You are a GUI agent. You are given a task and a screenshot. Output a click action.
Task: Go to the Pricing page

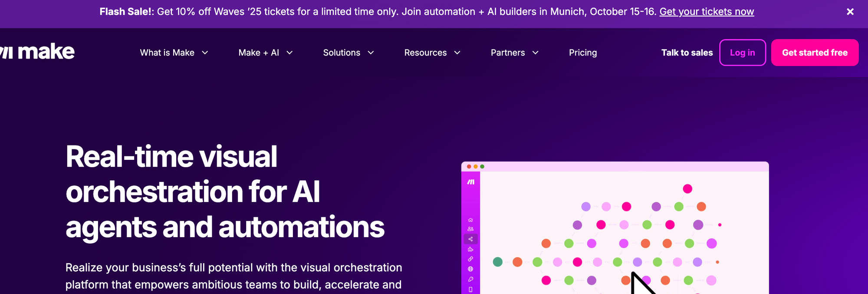(x=583, y=53)
